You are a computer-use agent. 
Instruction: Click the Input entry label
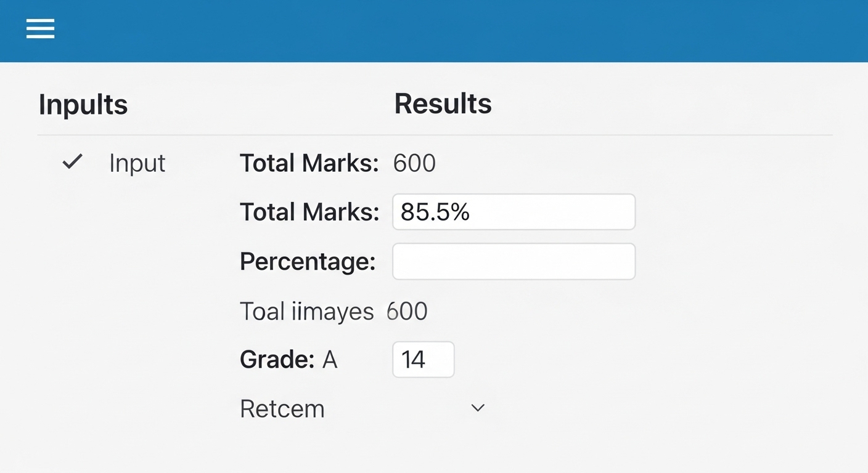pos(137,163)
